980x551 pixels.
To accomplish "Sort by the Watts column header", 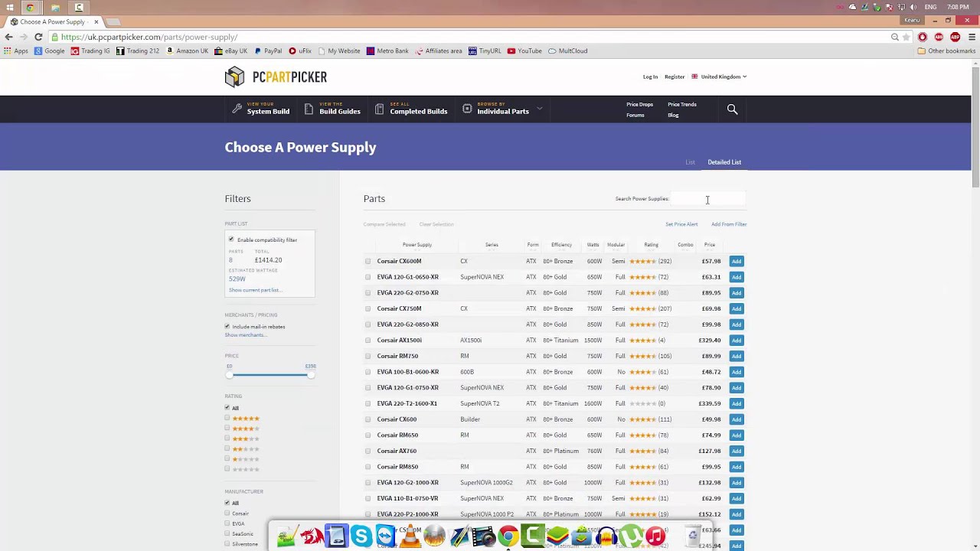I will [x=593, y=245].
